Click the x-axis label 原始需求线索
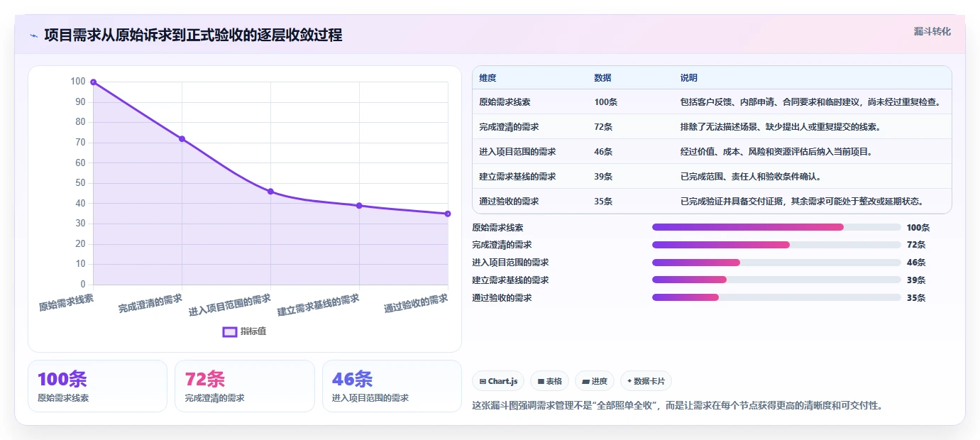 [66, 302]
